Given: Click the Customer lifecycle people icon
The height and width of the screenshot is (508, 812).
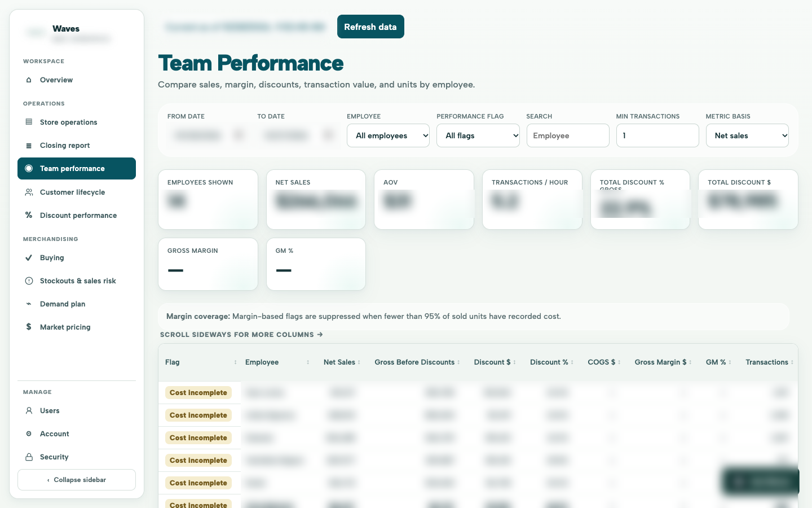Looking at the screenshot, I should tap(29, 192).
